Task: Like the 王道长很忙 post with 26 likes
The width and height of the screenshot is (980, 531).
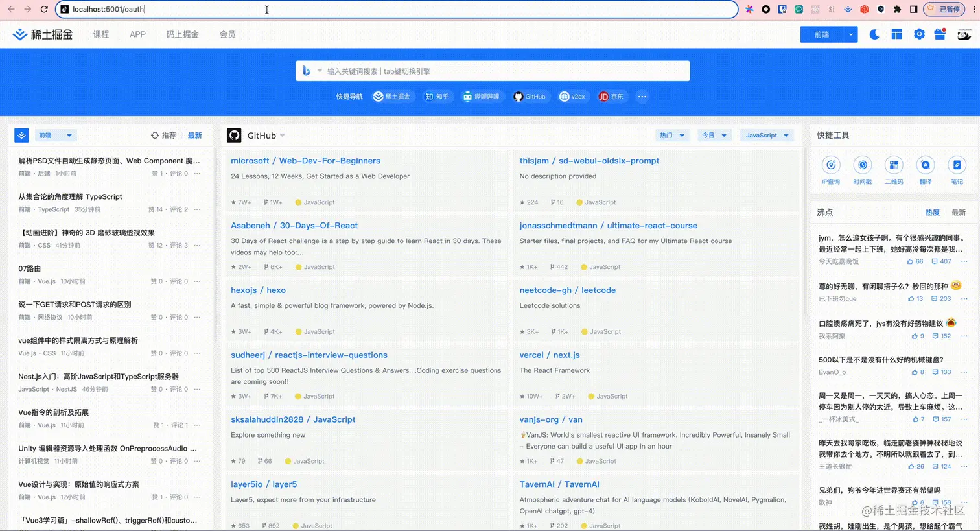Action: point(916,466)
